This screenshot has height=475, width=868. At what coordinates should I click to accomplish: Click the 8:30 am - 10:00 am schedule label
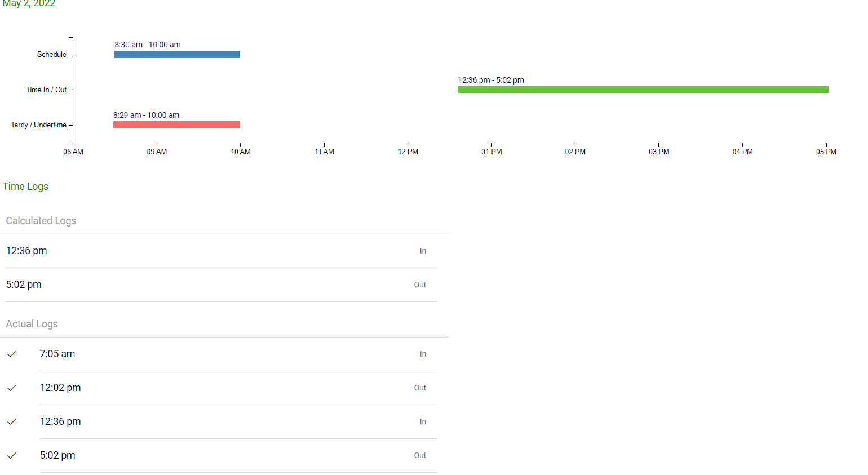(148, 45)
